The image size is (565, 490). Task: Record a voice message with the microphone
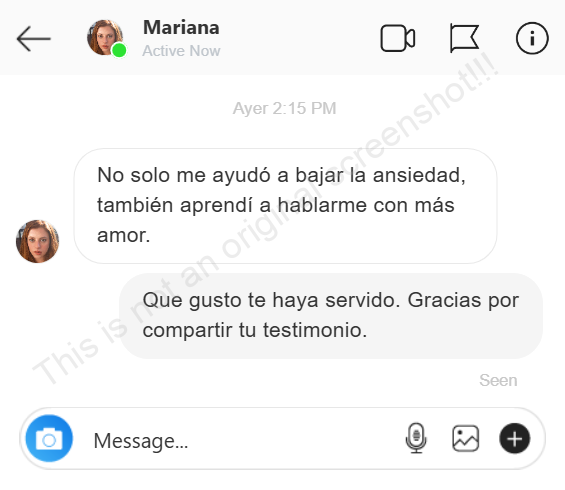point(416,438)
